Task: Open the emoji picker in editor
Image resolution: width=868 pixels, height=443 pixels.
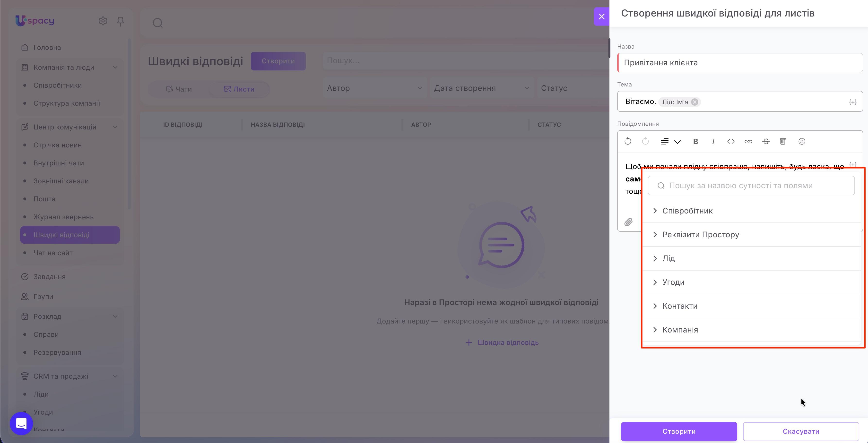Action: [802, 142]
